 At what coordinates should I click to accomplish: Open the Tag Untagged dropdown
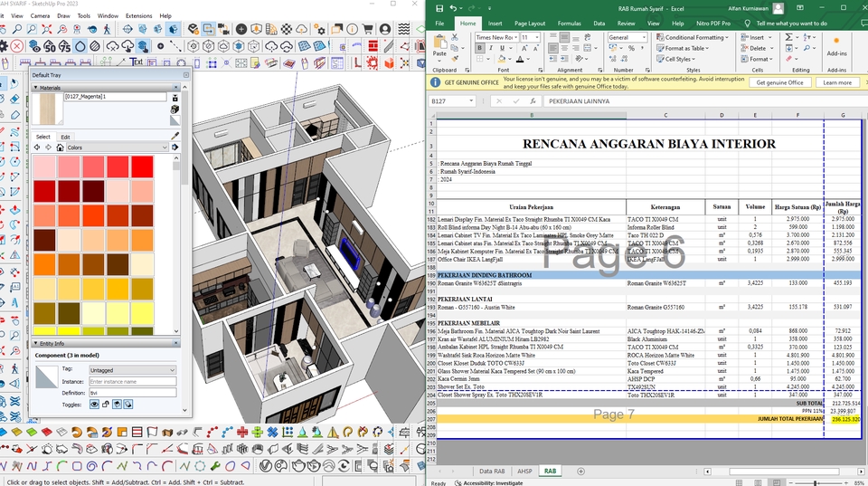[x=132, y=369]
